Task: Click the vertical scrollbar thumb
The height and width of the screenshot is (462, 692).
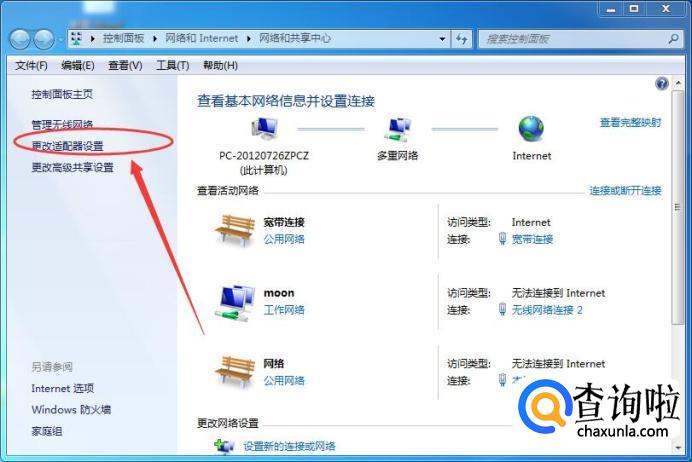Action: [677, 207]
